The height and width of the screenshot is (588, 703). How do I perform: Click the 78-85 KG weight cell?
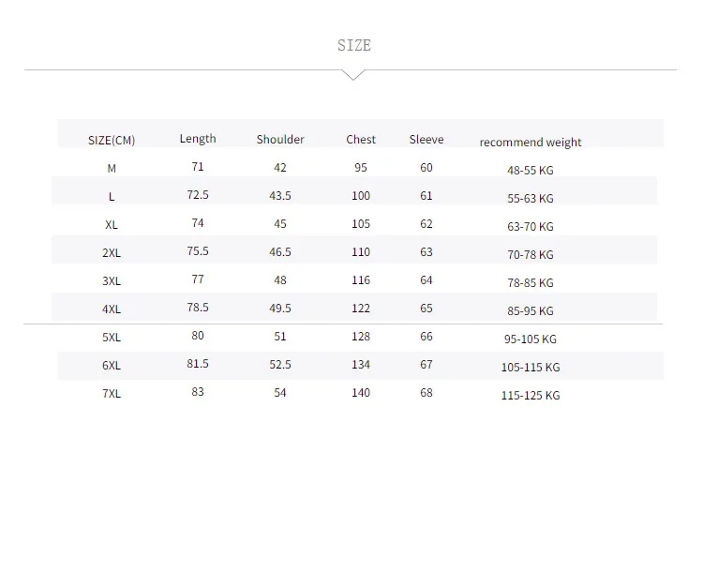point(531,283)
